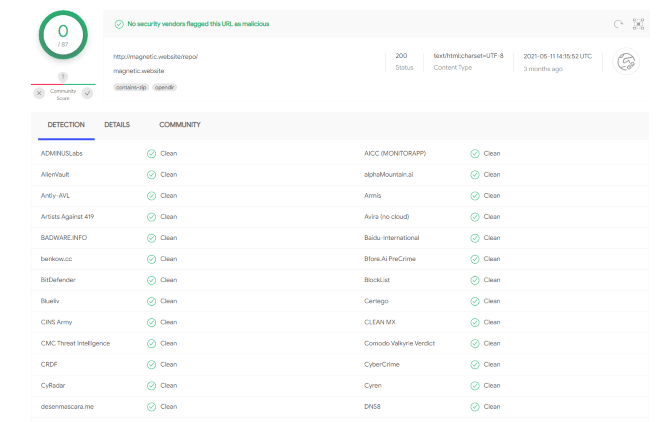The image size is (662, 422).
Task: Click the green check icon in the banner
Action: pos(119,23)
